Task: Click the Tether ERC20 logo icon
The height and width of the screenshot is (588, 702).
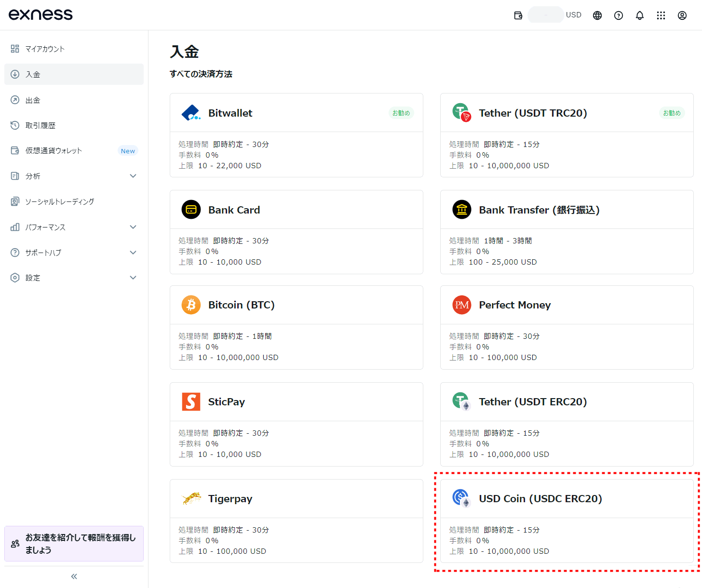Action: (462, 401)
